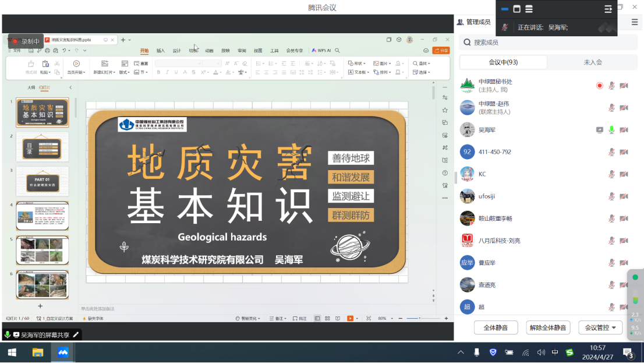
Task: Click the print icon in WPS quick toolbar
Action: pyautogui.click(x=47, y=51)
